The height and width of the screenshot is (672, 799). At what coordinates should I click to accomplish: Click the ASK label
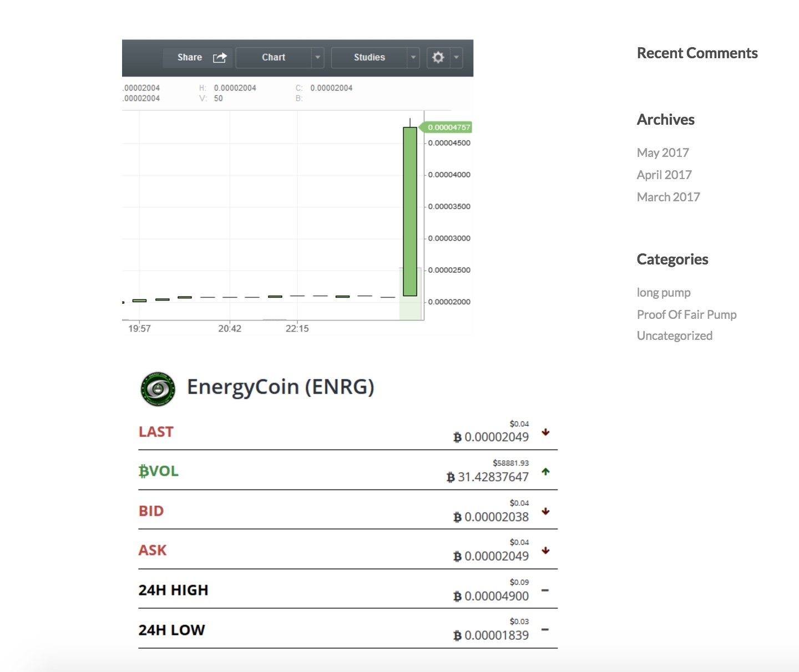[153, 551]
